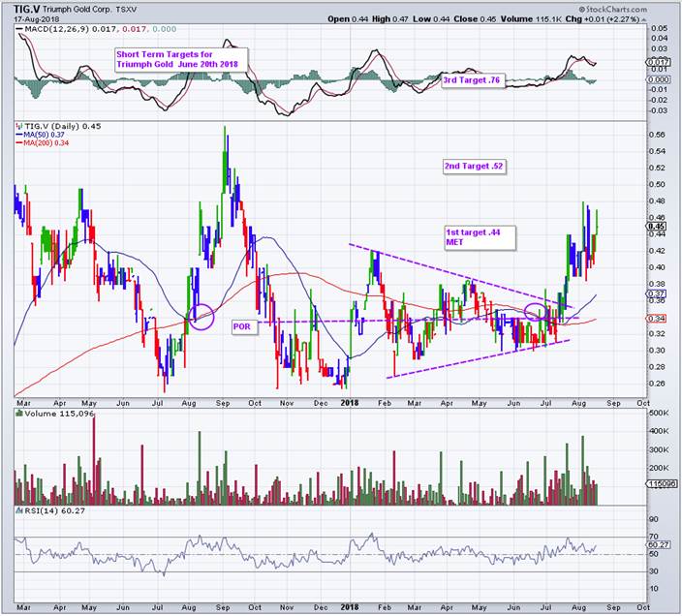Click the up-arrow icon after Chg +0.01 (+2.27%)

tap(644, 19)
